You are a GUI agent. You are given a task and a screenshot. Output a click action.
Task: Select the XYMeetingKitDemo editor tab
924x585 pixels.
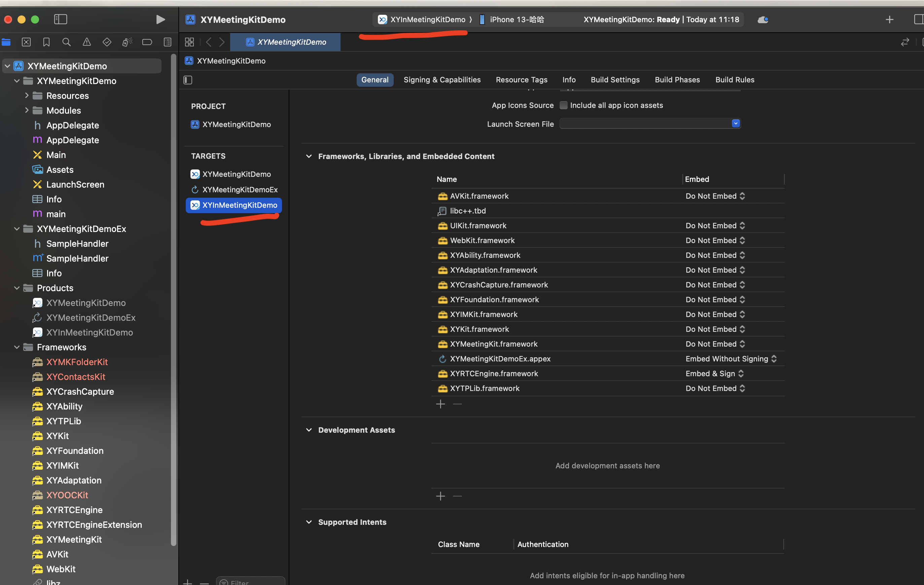[285, 42]
